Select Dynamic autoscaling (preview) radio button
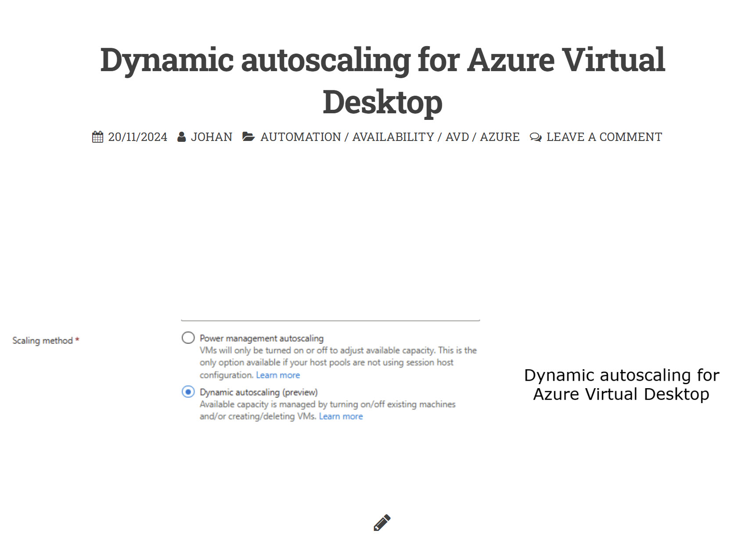Screen dimensions: 756x548 [188, 392]
